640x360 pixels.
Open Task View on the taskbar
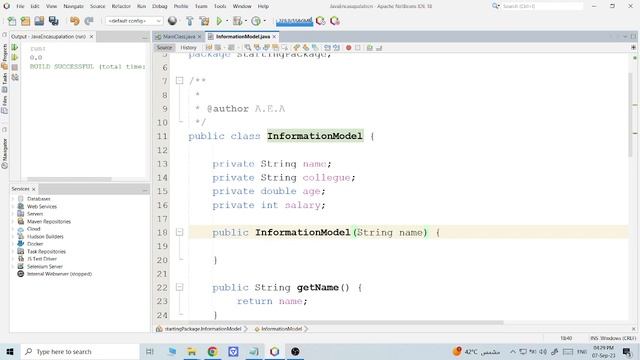150,351
